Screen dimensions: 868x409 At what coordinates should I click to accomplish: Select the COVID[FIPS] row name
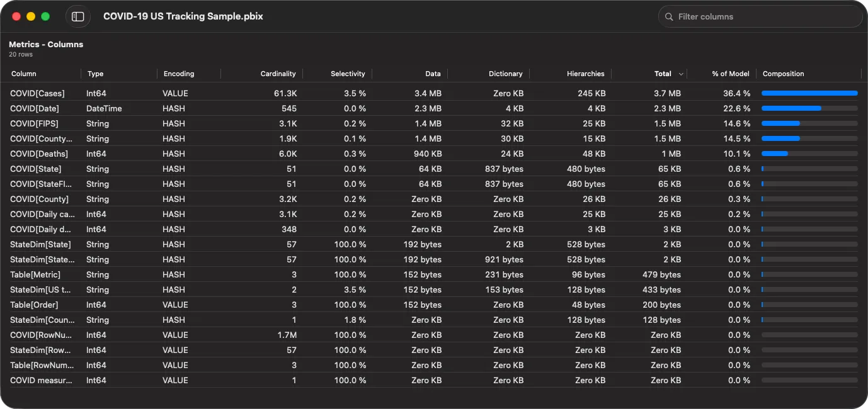click(x=34, y=123)
